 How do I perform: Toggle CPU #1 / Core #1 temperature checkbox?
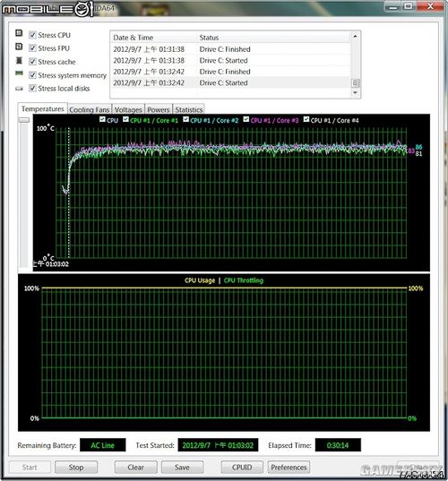coord(125,119)
